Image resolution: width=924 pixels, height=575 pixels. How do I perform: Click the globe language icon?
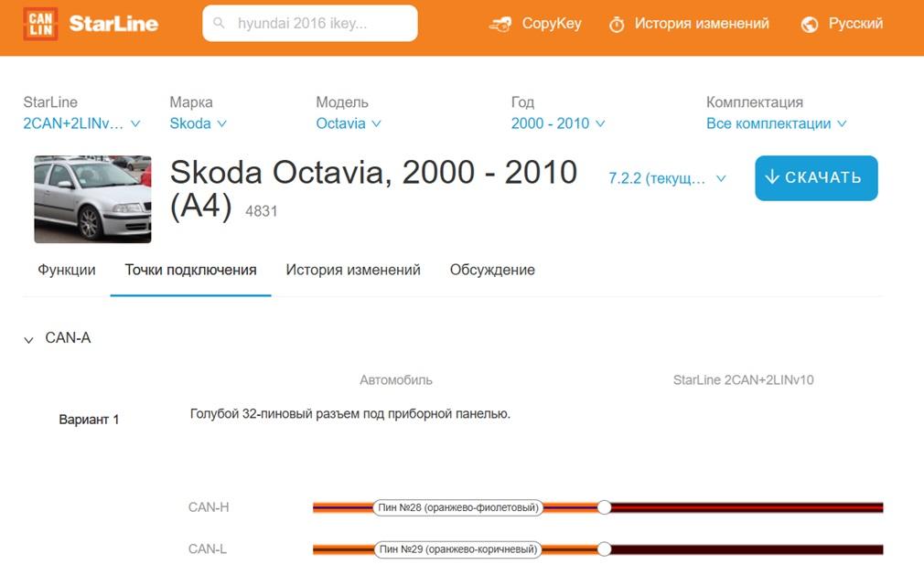(x=810, y=25)
